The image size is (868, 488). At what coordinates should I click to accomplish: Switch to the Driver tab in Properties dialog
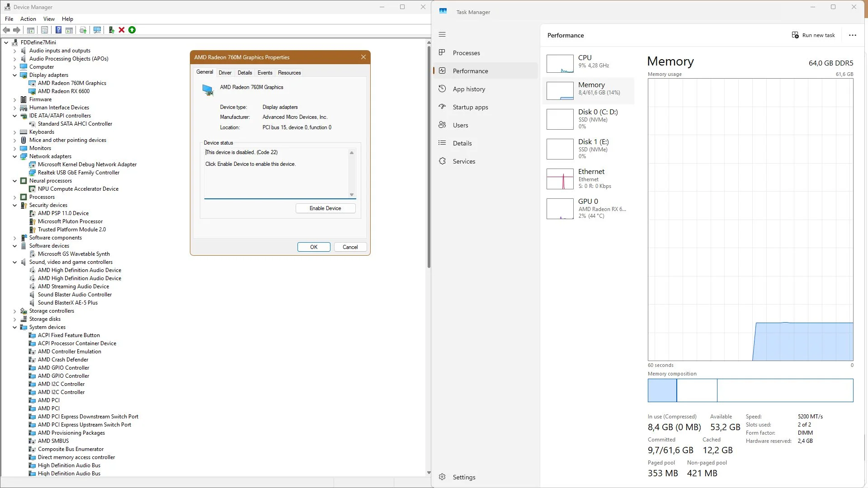[225, 73]
